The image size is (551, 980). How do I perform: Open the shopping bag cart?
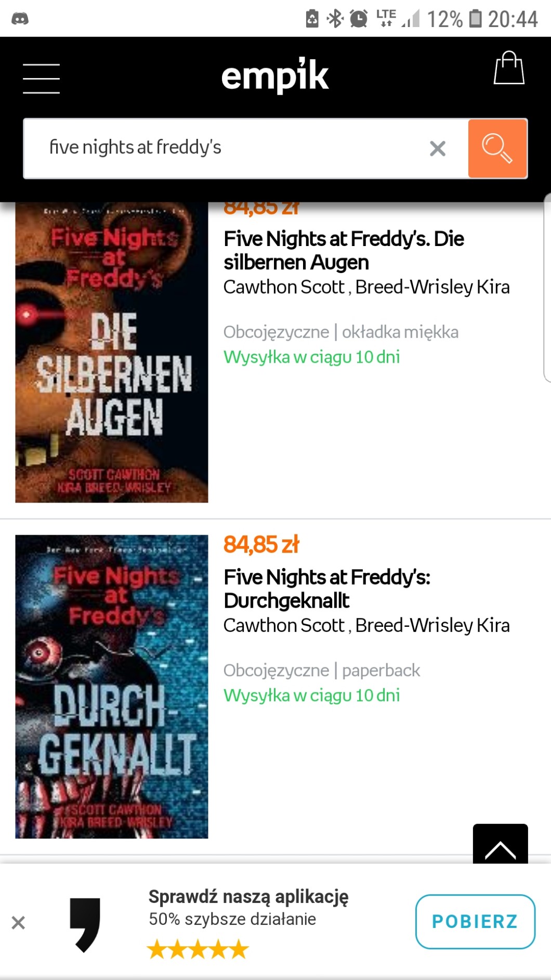click(509, 68)
